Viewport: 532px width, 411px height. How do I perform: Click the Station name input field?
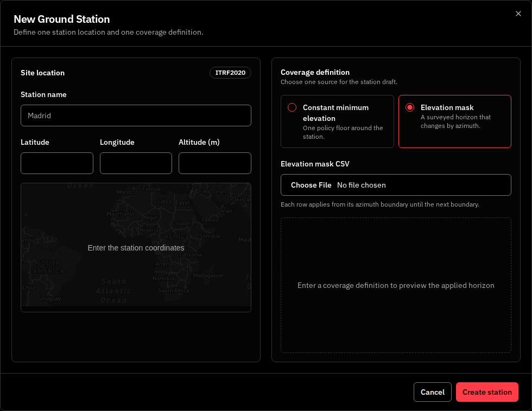pyautogui.click(x=136, y=115)
